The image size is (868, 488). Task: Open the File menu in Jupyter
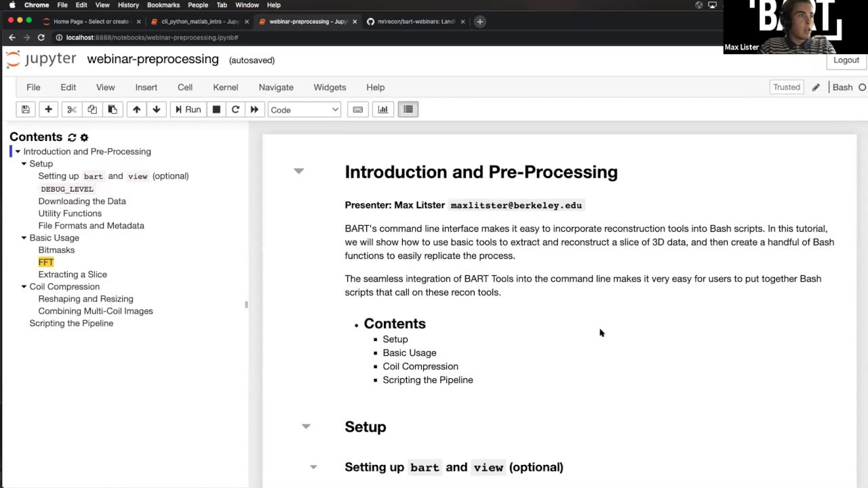click(33, 87)
